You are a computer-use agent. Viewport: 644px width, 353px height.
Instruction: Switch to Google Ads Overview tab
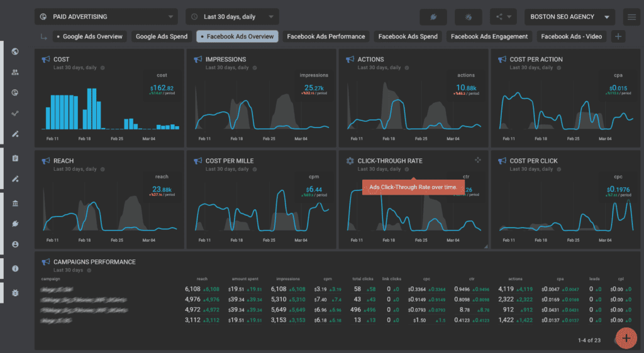tap(89, 36)
